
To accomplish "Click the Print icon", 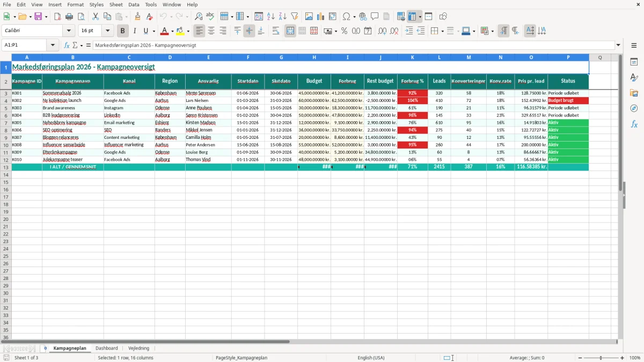I will click(69, 17).
